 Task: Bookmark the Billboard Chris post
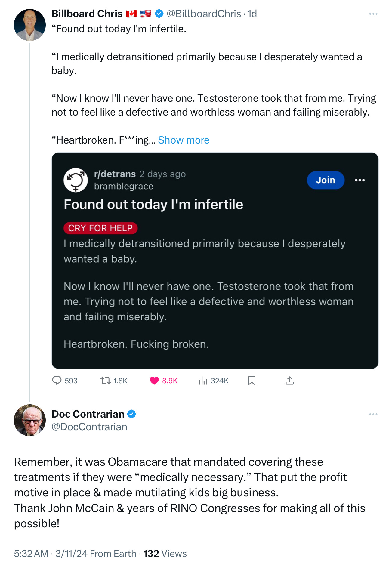(x=252, y=381)
